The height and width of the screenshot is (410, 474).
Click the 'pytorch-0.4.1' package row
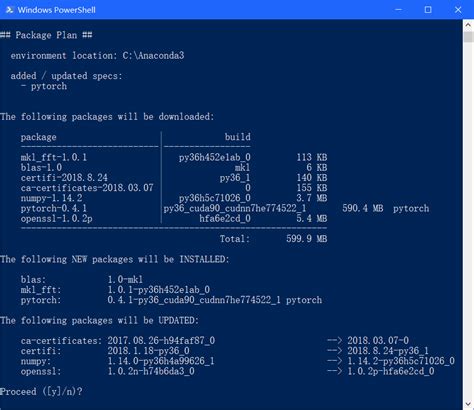click(225, 208)
